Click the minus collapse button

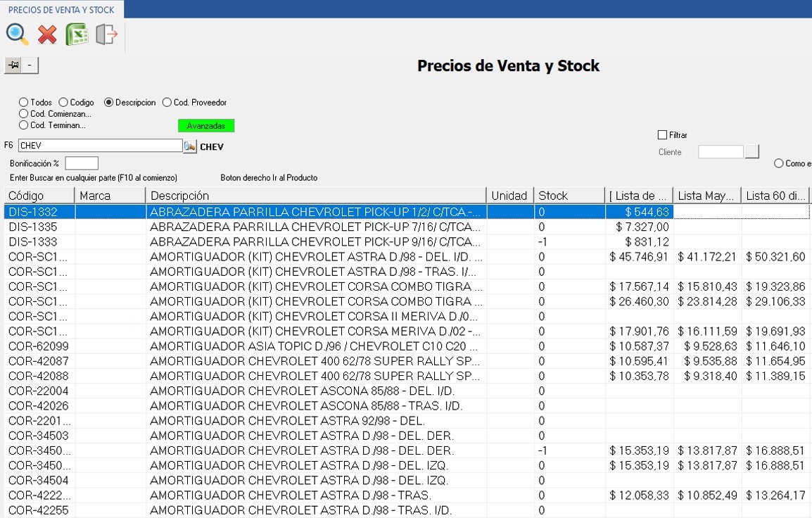[x=30, y=65]
